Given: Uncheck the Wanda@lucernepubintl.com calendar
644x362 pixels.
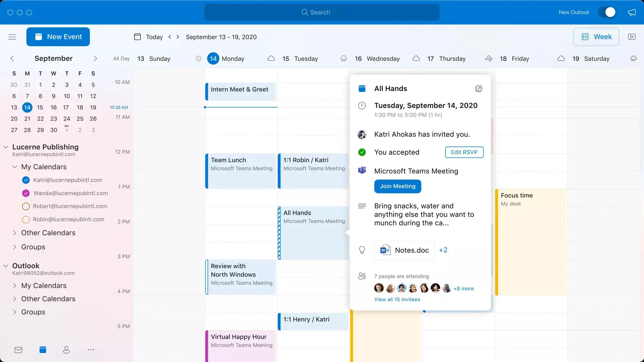Looking at the screenshot, I should 25,193.
